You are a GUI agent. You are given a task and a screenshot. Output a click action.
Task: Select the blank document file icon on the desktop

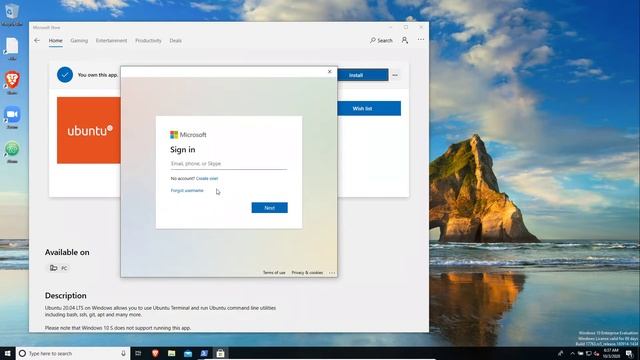(x=12, y=49)
